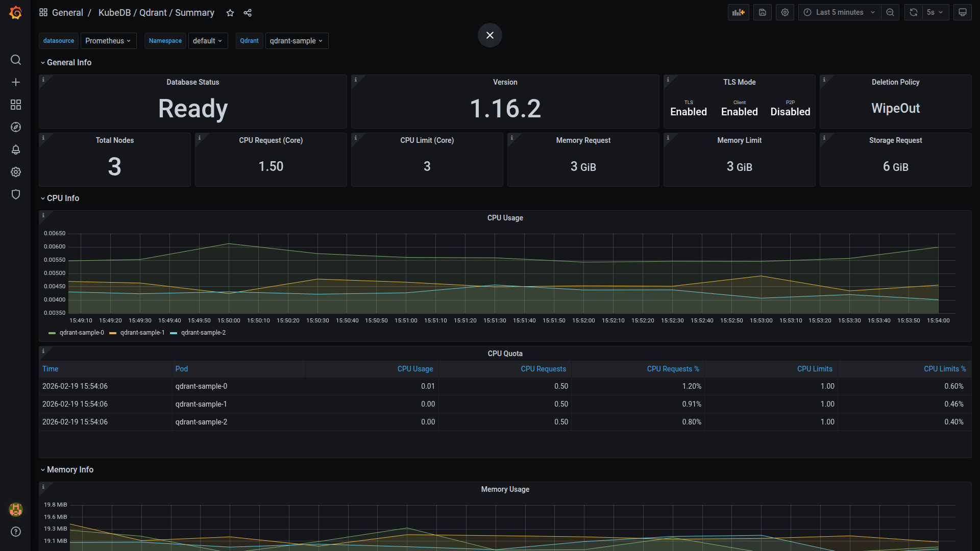Open the Alerting bell icon
Screen dimensions: 980x551
(16, 149)
